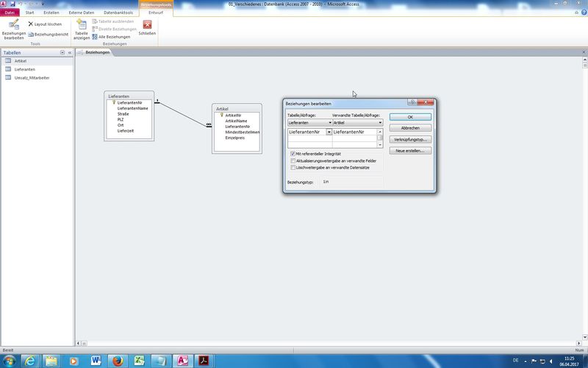Open the Beziehungsbericht report tool
The height and width of the screenshot is (368, 588).
(x=49, y=34)
